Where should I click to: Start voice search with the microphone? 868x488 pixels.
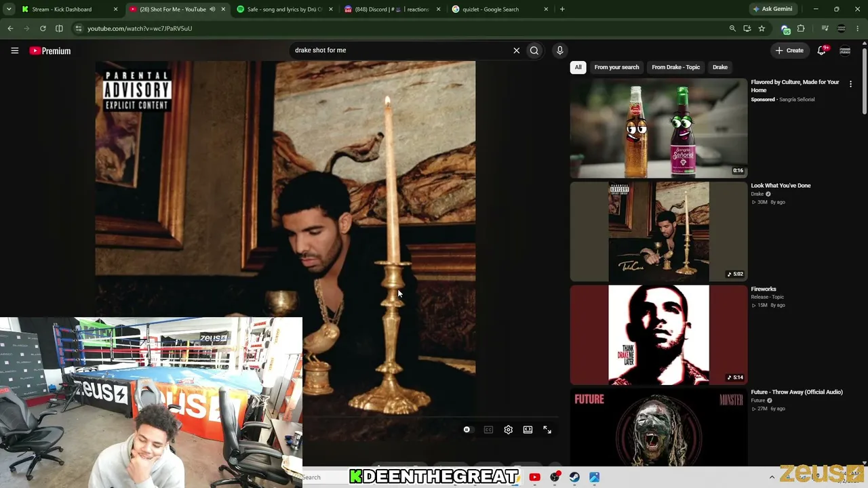[559, 50]
